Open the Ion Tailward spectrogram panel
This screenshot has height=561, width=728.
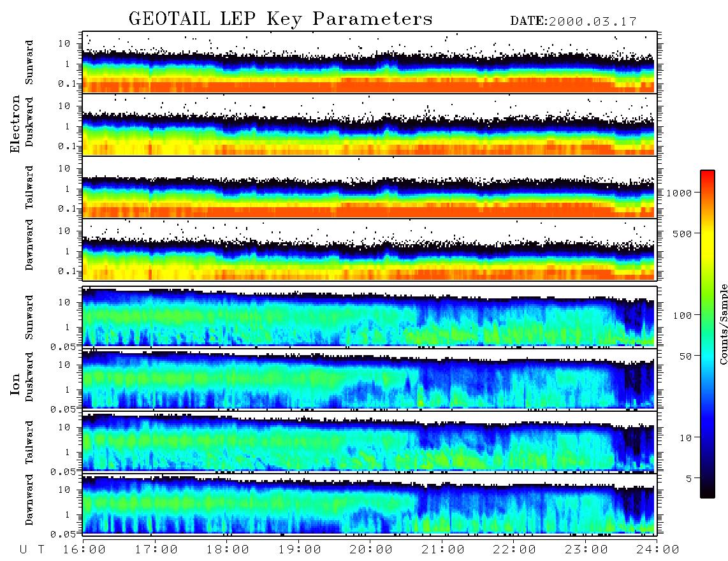pyautogui.click(x=370, y=442)
